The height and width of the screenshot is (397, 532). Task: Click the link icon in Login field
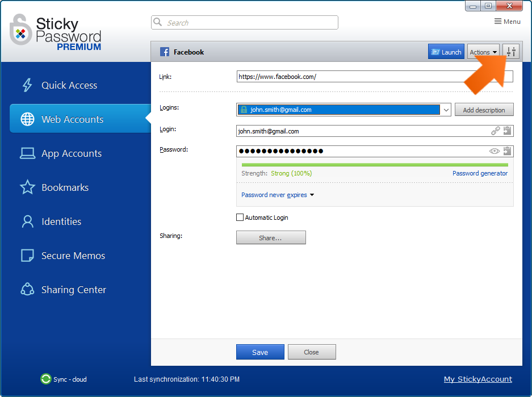[x=495, y=131]
